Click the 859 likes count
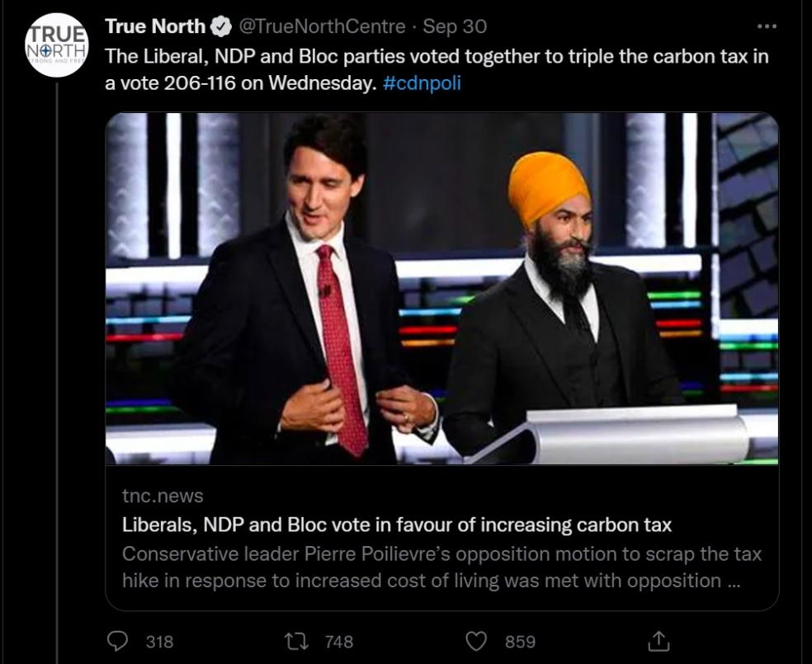The width and height of the screenshot is (812, 664). (x=520, y=641)
